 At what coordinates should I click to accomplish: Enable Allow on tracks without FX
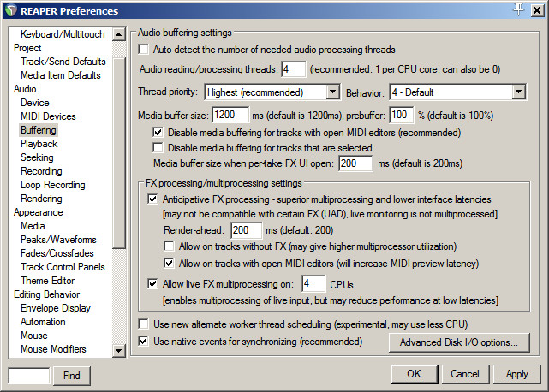169,246
